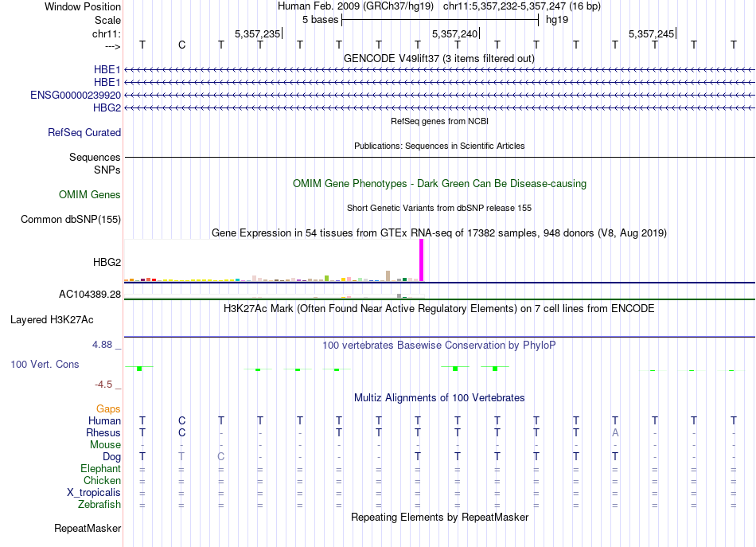
Task: Open the 100 Vert. Cons track label
Action: coord(45,364)
